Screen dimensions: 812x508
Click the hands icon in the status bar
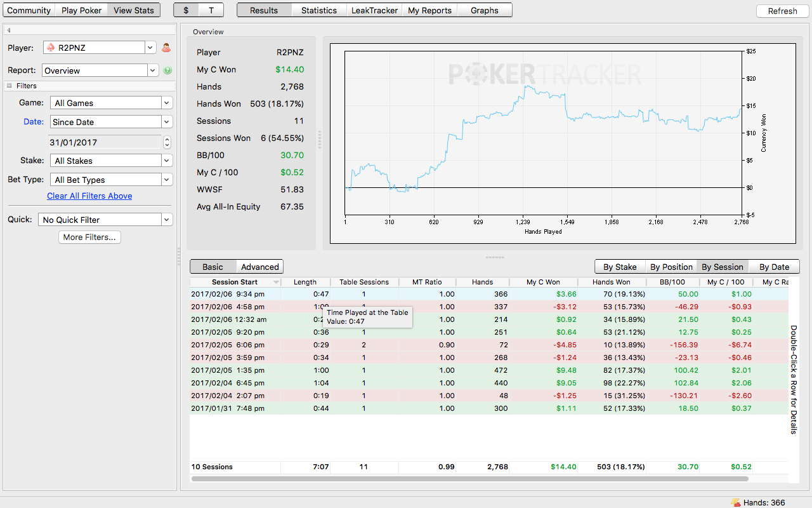[x=736, y=502]
